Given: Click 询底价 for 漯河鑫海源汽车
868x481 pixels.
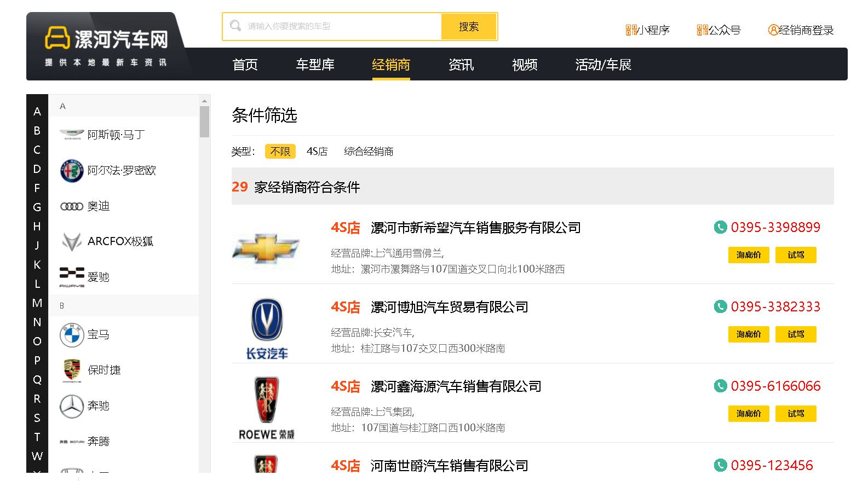Looking at the screenshot, I should point(749,414).
